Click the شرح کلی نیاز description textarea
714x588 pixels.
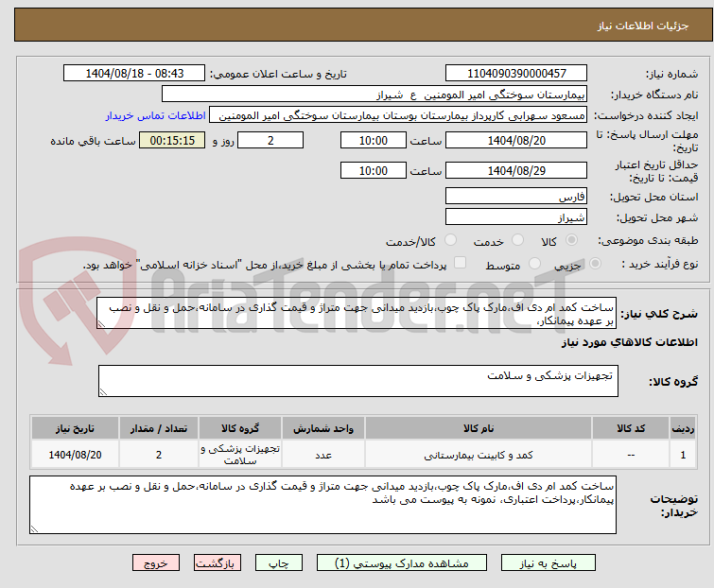[x=357, y=313]
